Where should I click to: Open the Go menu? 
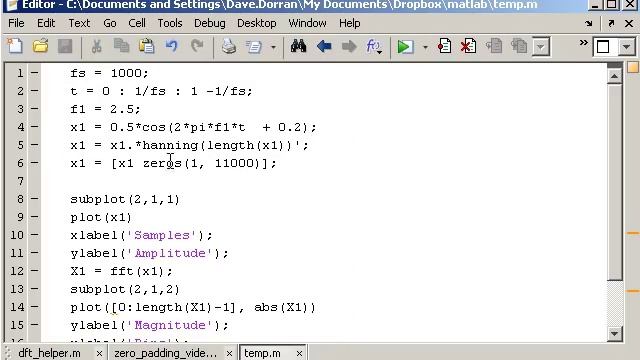coord(109,23)
